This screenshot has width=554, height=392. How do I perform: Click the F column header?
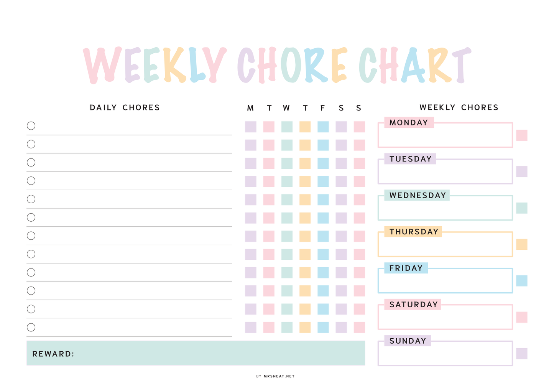point(322,108)
